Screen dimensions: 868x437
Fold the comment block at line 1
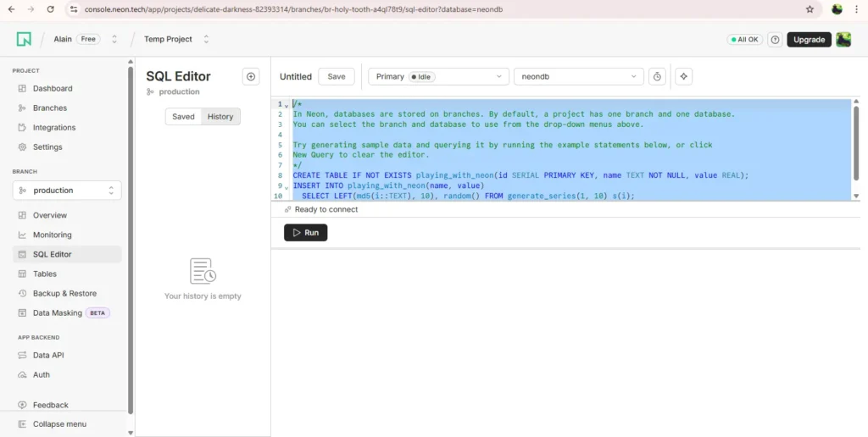287,105
